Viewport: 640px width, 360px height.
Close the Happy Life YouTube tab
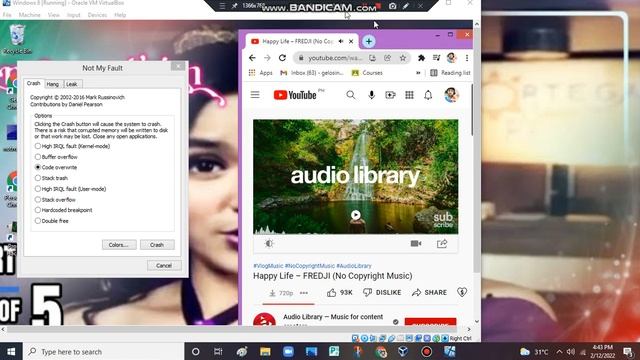pyautogui.click(x=351, y=41)
